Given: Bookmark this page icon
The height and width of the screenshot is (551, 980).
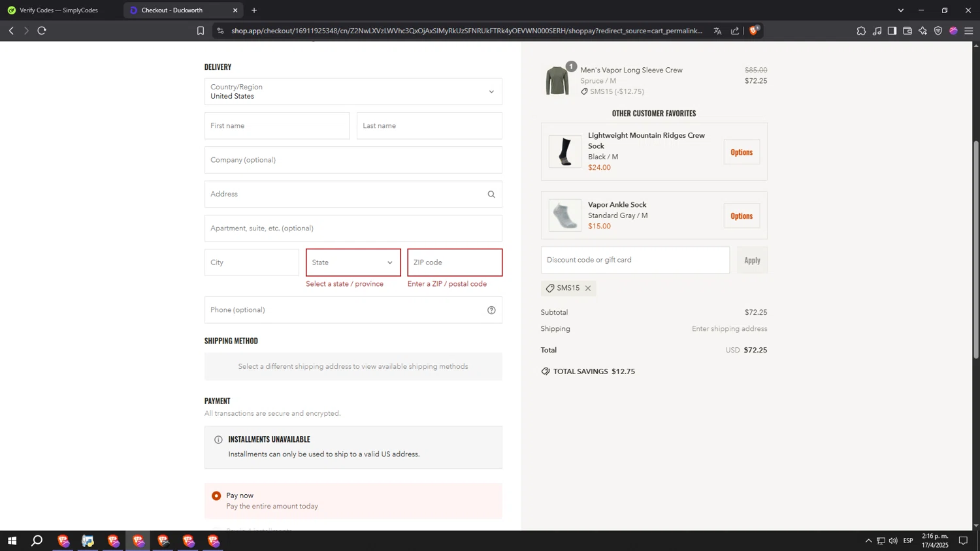Looking at the screenshot, I should point(201,31).
